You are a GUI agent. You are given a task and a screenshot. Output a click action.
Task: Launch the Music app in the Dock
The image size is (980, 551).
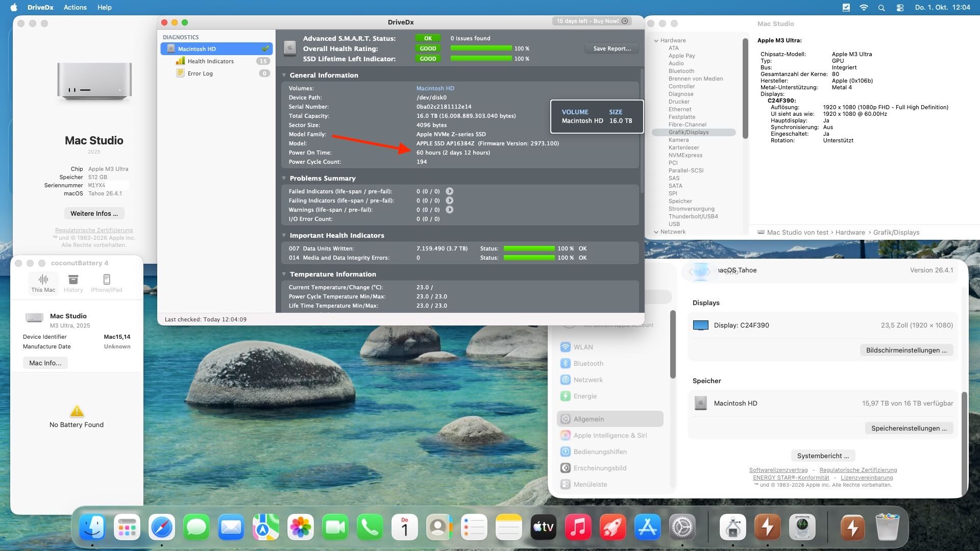click(578, 527)
